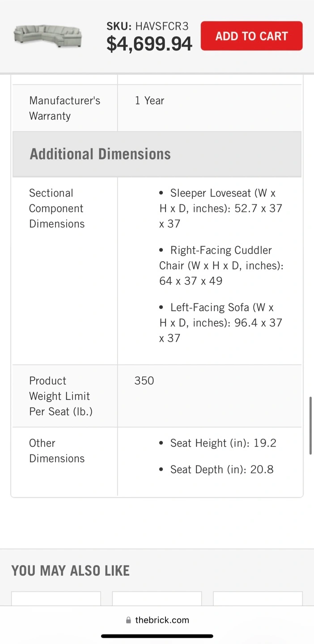
Task: Click the Left-Facing Sofa dimensions bullet
Action: pos(221,323)
